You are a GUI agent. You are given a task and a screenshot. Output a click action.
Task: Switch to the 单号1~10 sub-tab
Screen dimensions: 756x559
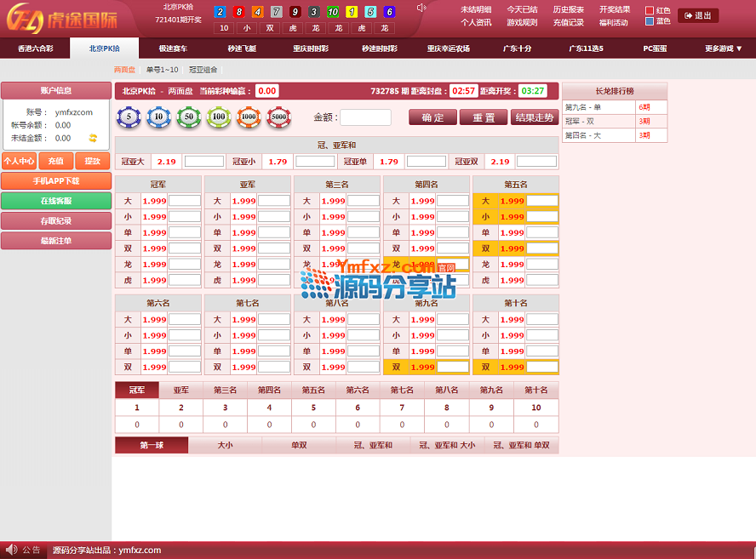click(162, 70)
